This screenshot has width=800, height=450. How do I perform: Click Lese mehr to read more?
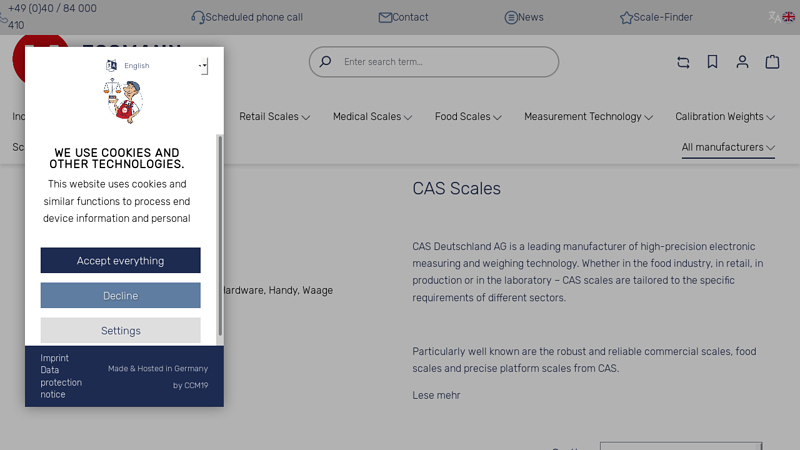pyautogui.click(x=436, y=395)
